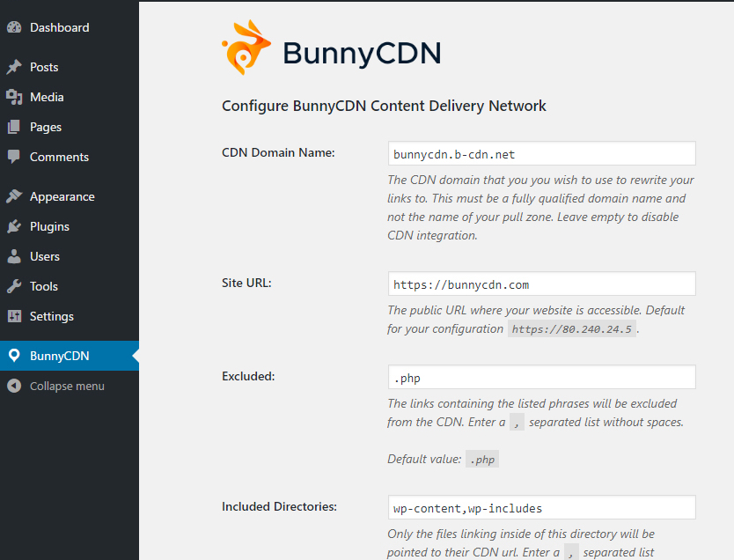The width and height of the screenshot is (734, 560).
Task: Click the Collapse menu arrow icon
Action: coord(14,386)
